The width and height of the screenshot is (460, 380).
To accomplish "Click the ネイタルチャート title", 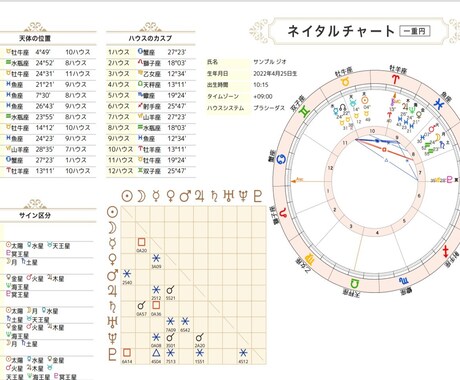I will click(341, 31).
